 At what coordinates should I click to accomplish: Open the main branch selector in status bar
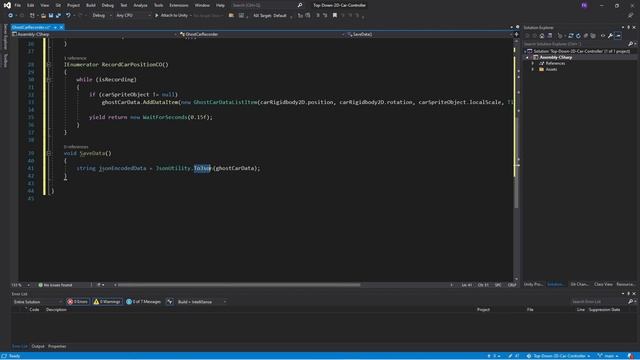(x=608, y=356)
